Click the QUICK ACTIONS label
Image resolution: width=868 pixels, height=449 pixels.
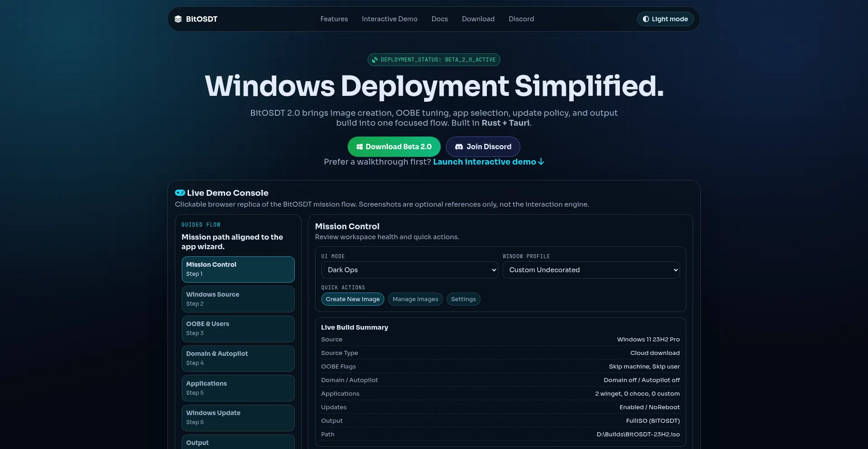tap(343, 288)
